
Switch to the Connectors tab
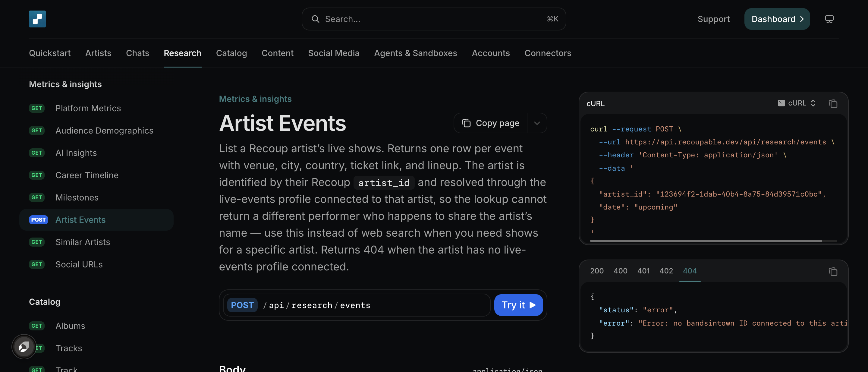click(548, 53)
